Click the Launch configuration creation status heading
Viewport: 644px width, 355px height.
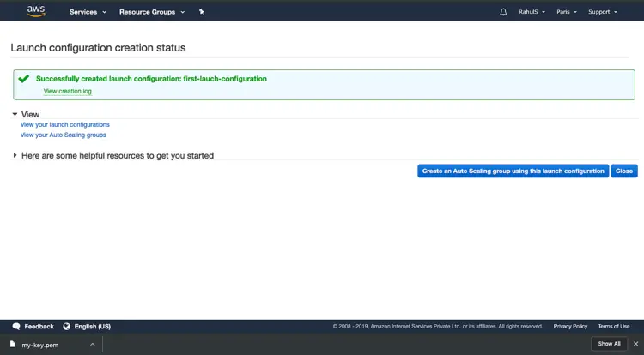98,47
